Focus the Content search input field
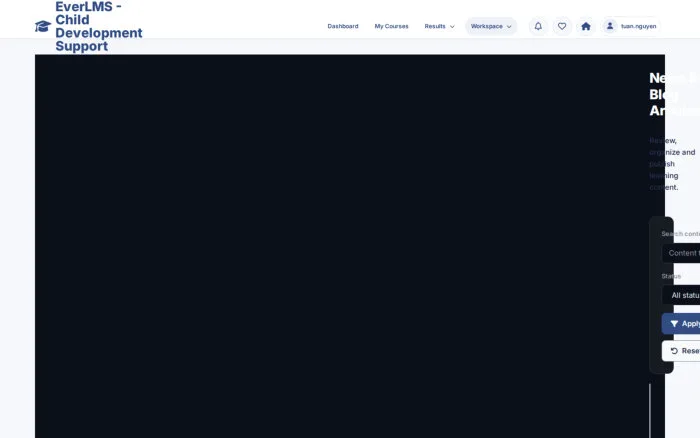Screen dimensions: 700x438 coord(681,253)
